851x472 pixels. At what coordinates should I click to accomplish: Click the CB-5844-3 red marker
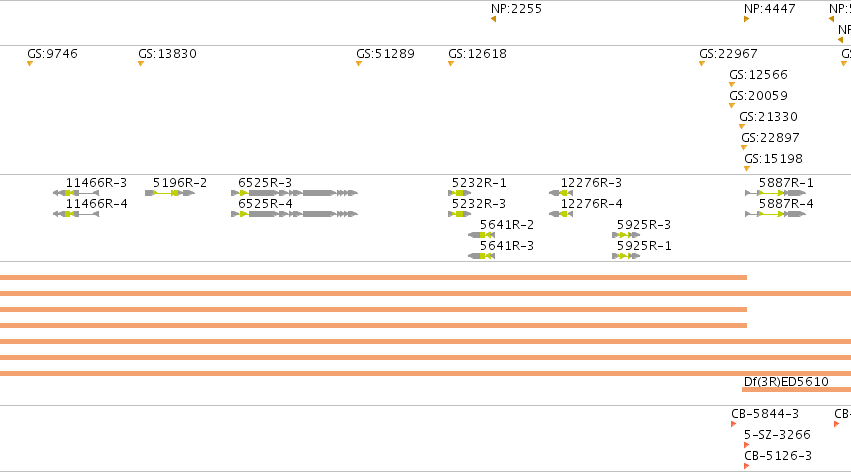(733, 424)
